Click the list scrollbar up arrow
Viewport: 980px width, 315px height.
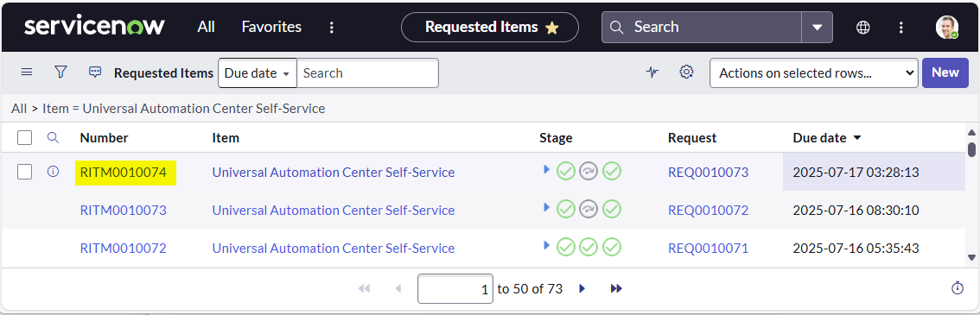coord(971,132)
